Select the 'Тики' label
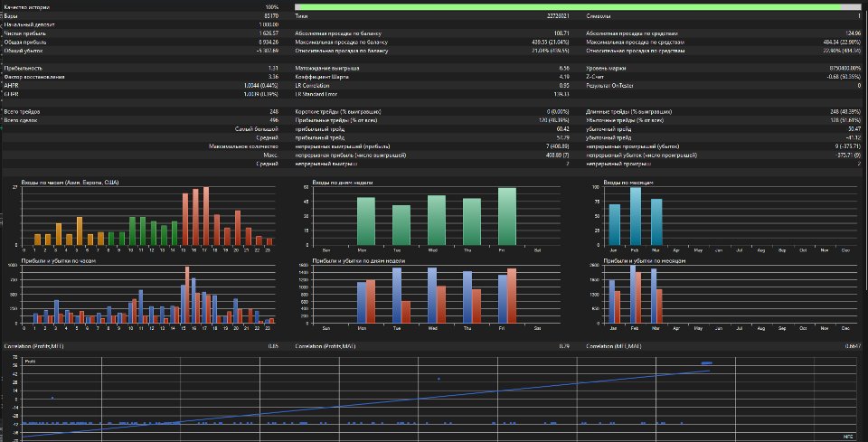The image size is (868, 442). pyautogui.click(x=301, y=16)
